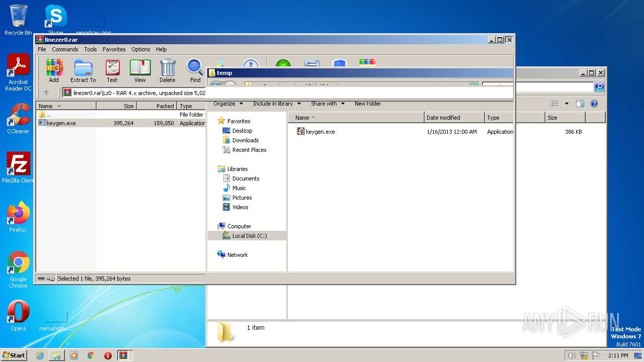Open Pictures library
The height and width of the screenshot is (362, 644).
237,198
